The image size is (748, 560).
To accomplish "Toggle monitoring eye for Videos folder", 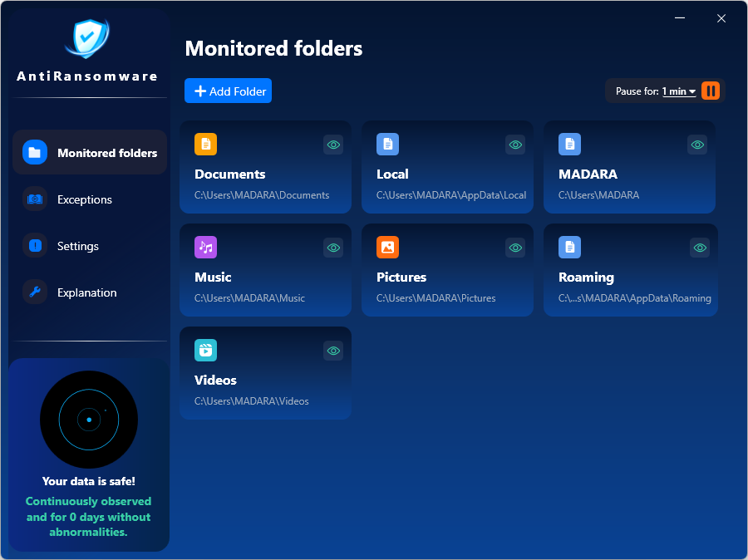I will pos(333,351).
